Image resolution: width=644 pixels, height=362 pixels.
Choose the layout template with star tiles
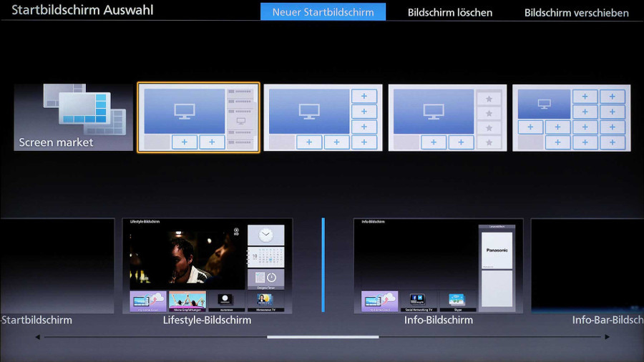click(x=447, y=117)
